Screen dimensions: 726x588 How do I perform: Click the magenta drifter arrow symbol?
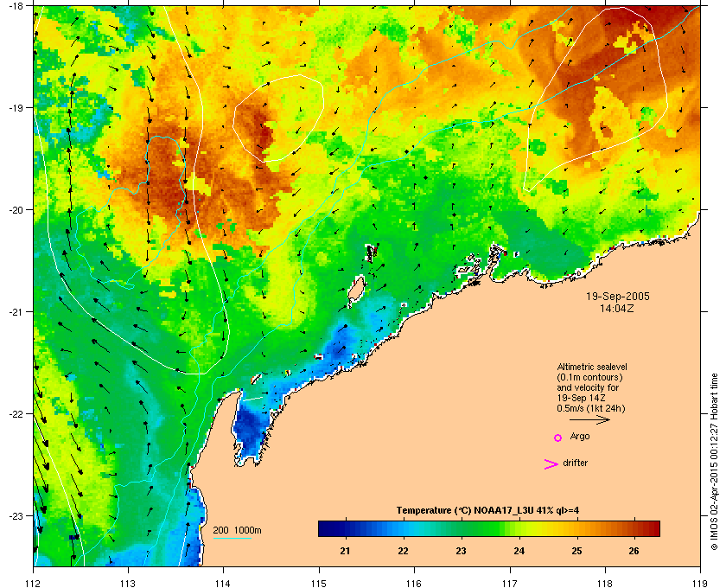point(551,464)
